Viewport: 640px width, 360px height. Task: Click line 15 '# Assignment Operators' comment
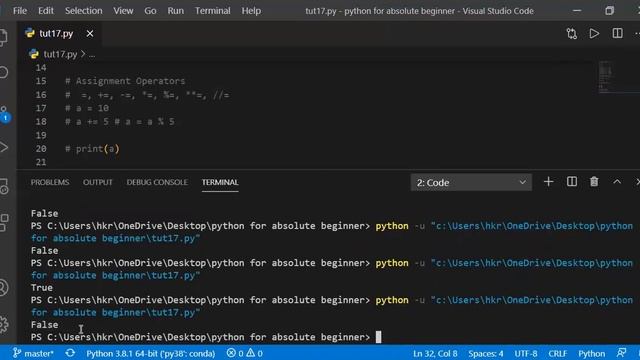click(125, 81)
